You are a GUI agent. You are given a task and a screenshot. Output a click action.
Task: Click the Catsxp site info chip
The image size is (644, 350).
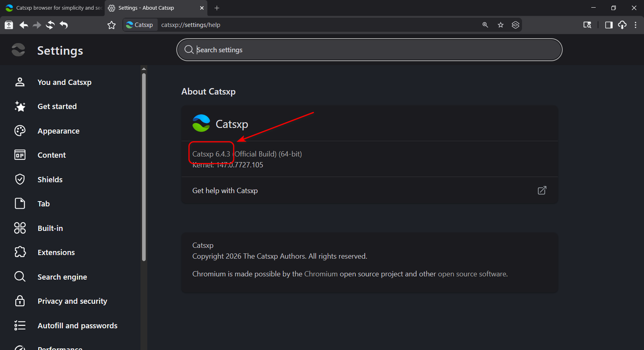[140, 25]
